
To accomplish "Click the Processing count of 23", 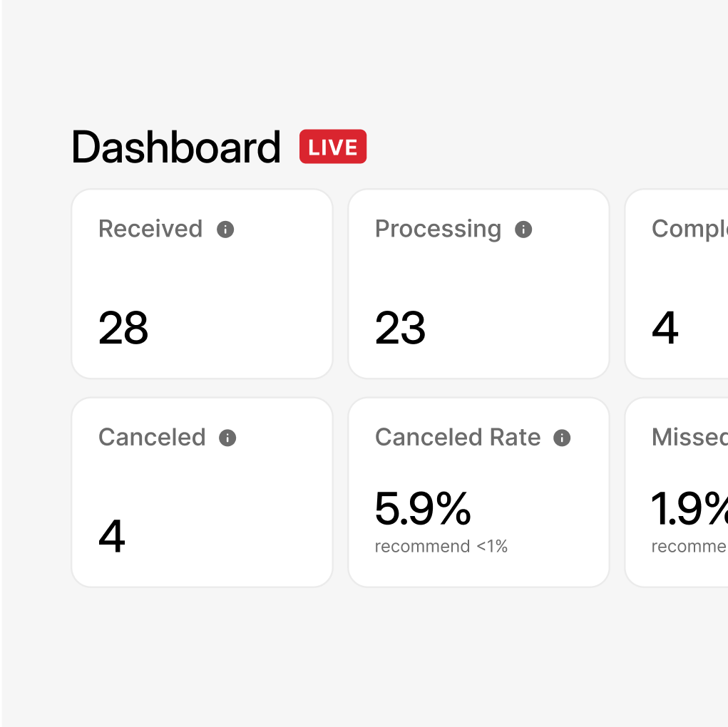I will click(x=400, y=328).
